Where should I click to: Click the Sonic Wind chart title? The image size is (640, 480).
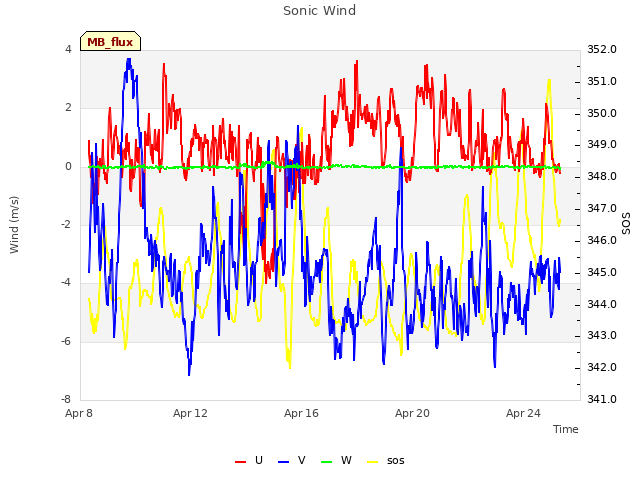tap(320, 11)
